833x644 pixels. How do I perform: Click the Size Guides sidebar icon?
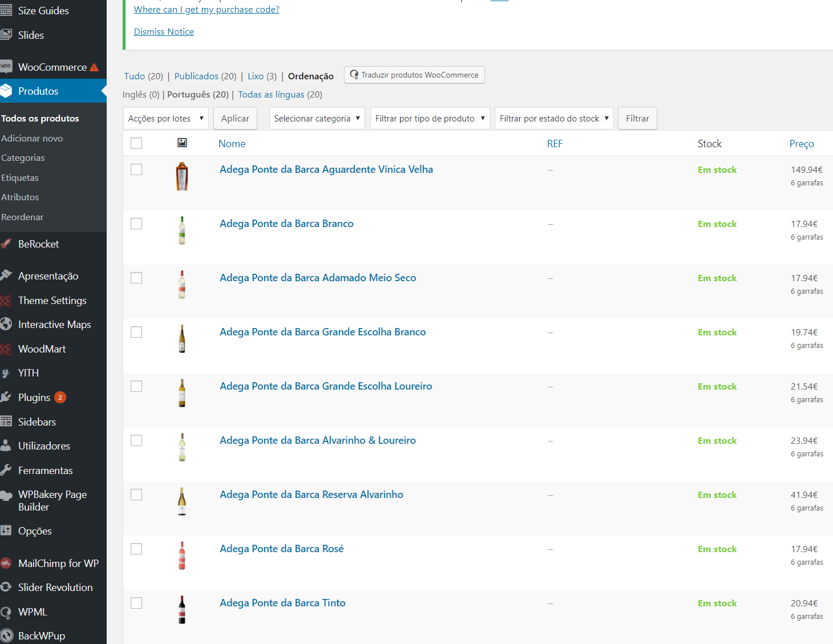6,11
